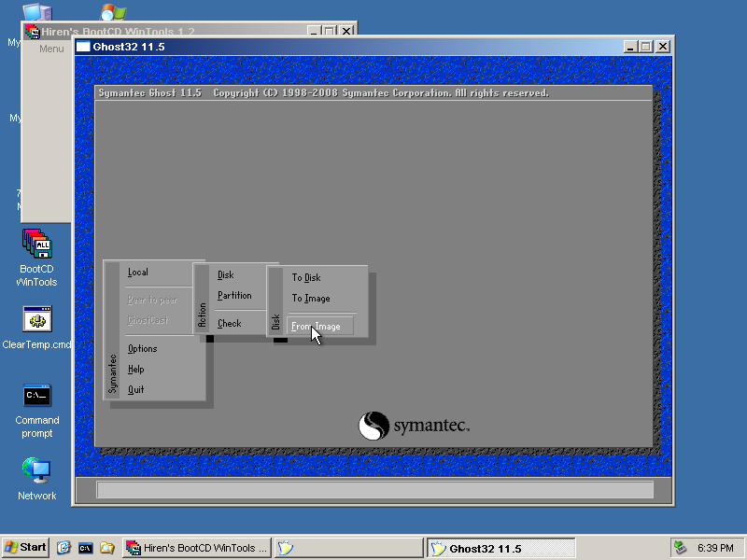Viewport: 747px width, 560px height.
Task: Open Menu in Hiren's WinTools window
Action: pyautogui.click(x=51, y=49)
